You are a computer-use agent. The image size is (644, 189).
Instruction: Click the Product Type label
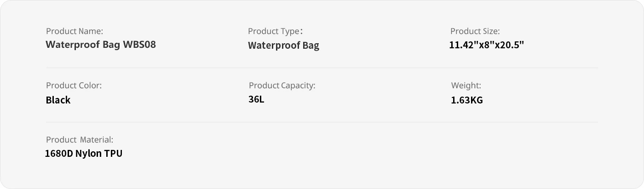(x=275, y=31)
